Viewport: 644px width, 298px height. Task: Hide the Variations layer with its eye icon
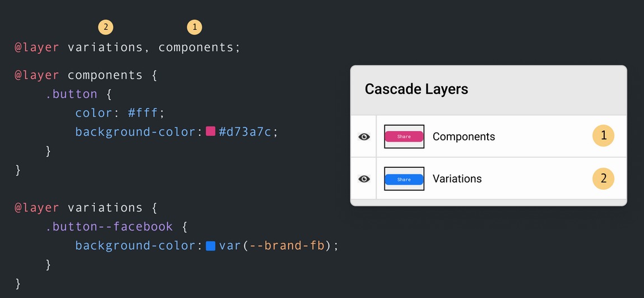[x=364, y=178]
